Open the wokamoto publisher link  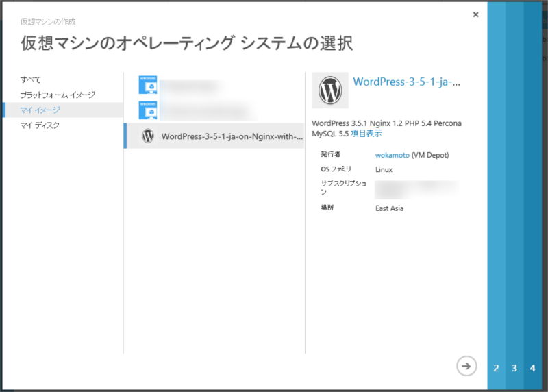click(x=392, y=156)
